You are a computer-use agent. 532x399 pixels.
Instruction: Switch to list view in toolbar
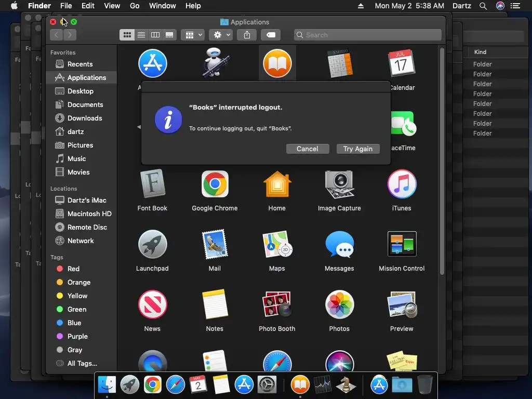(x=141, y=35)
